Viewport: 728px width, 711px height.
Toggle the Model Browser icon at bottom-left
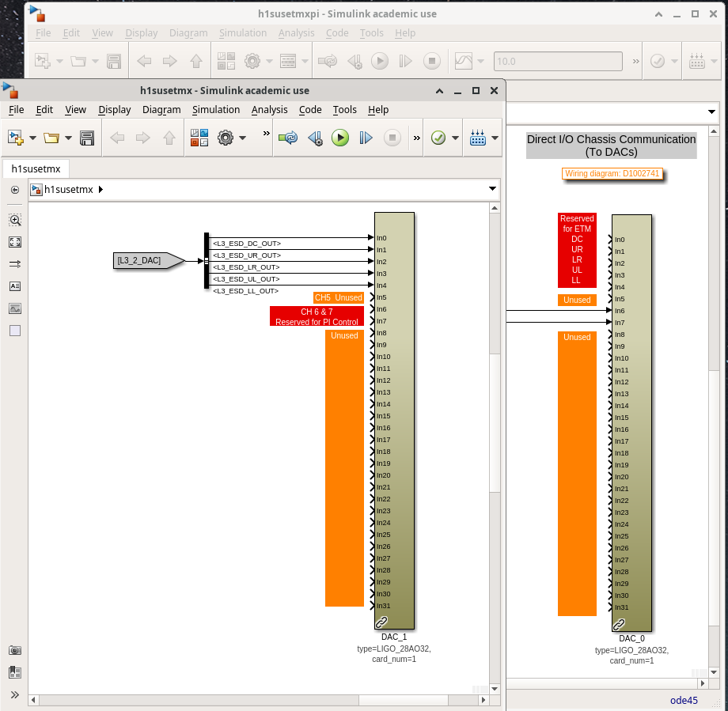pyautogui.click(x=15, y=672)
